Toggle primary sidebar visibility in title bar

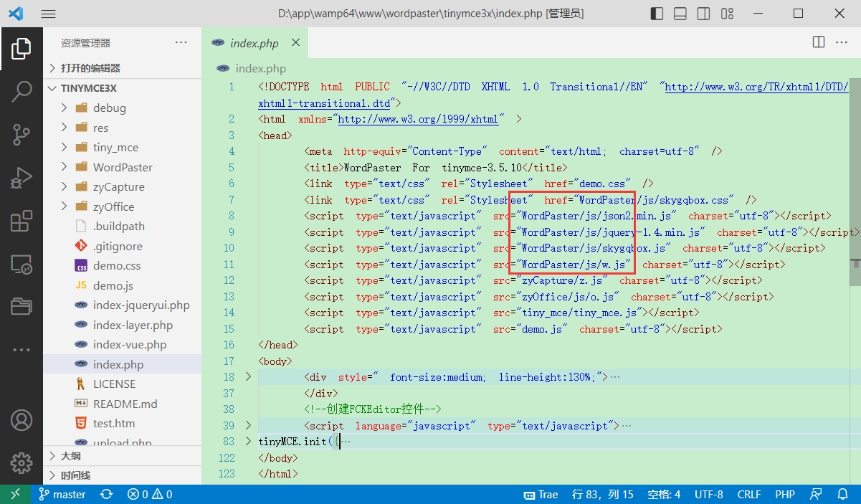(x=657, y=14)
